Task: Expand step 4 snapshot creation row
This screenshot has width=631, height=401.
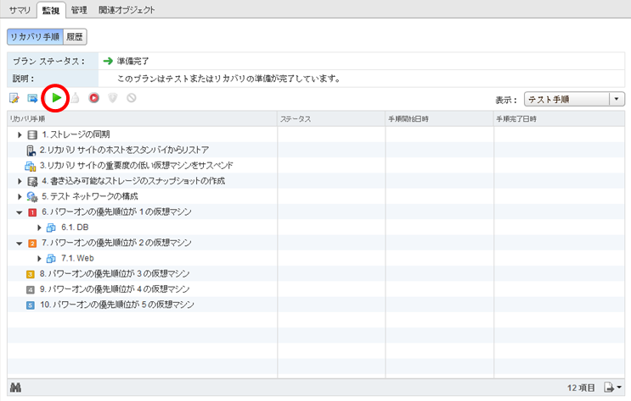Action: [x=19, y=181]
